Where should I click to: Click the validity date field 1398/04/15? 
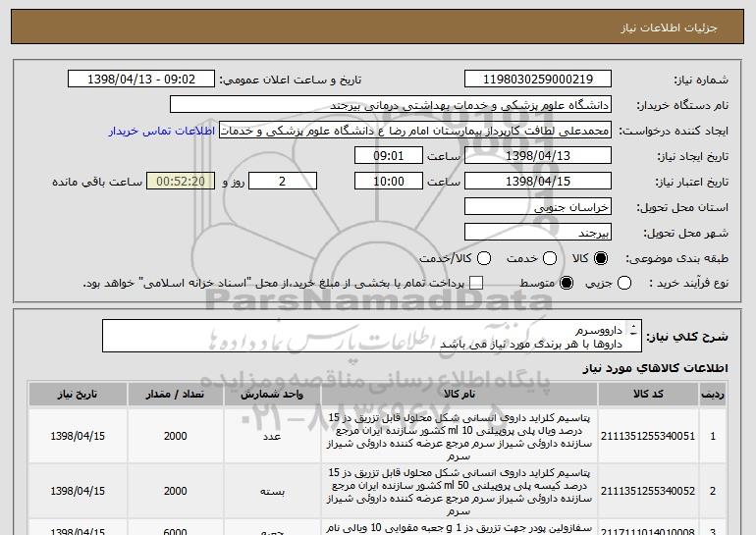tap(538, 182)
